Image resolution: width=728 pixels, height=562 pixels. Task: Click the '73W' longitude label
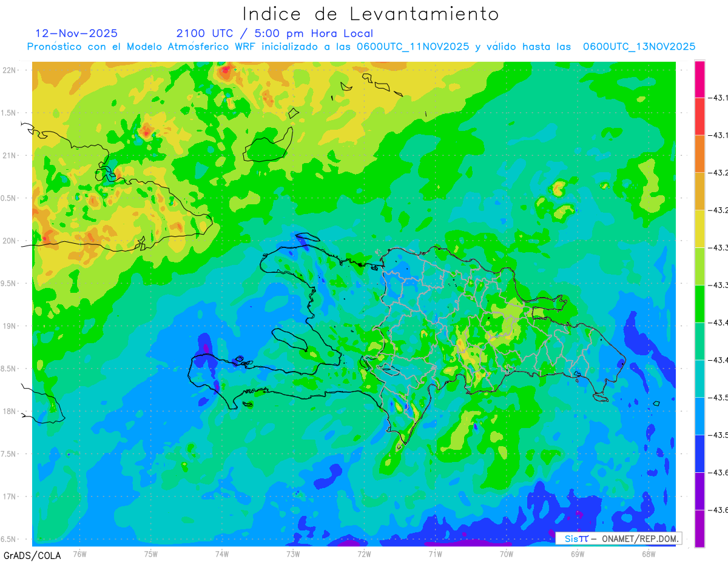point(293,553)
